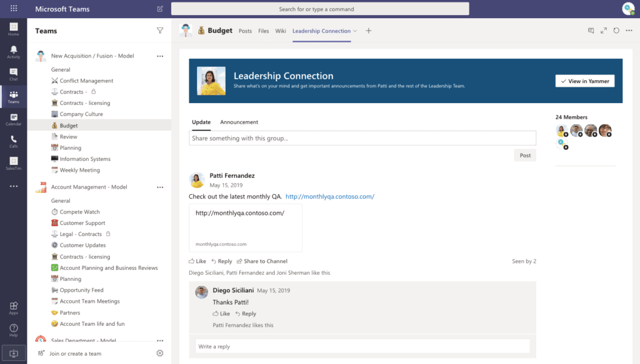Open the Leadership Connection tab dropdown chevron

[x=355, y=31]
